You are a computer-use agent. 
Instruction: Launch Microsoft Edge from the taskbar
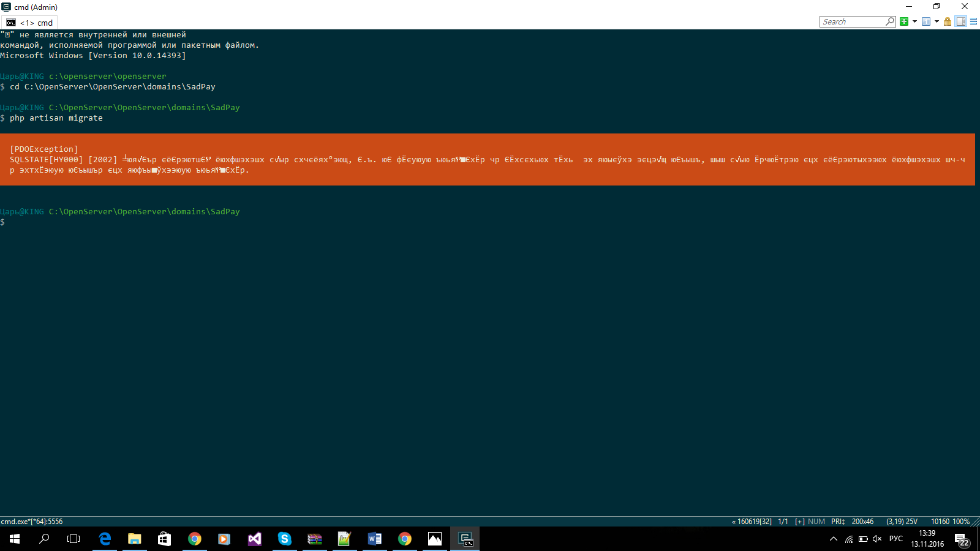[x=105, y=539]
